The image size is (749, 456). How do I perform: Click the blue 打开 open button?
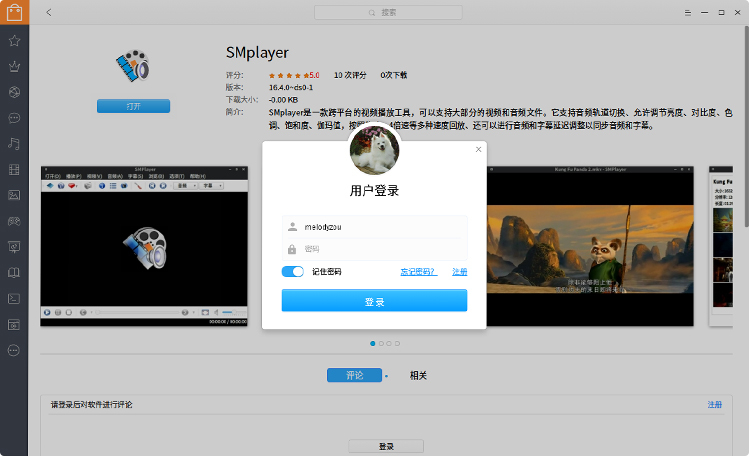click(x=133, y=106)
